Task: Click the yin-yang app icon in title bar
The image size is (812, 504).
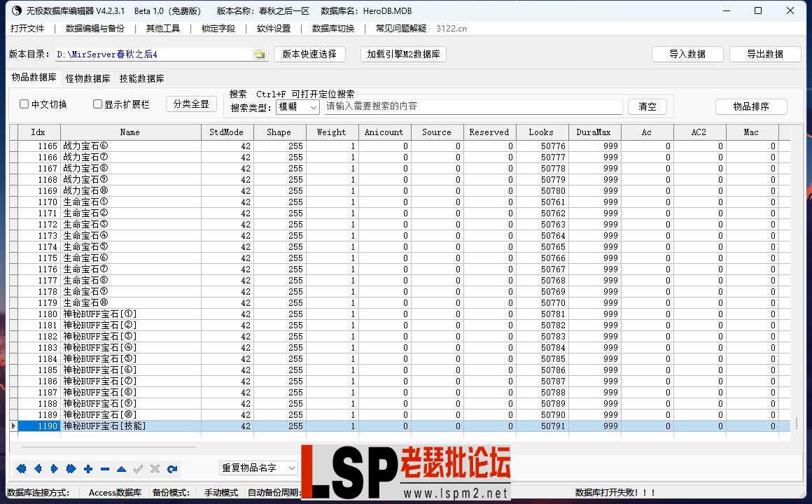Action: (17, 10)
